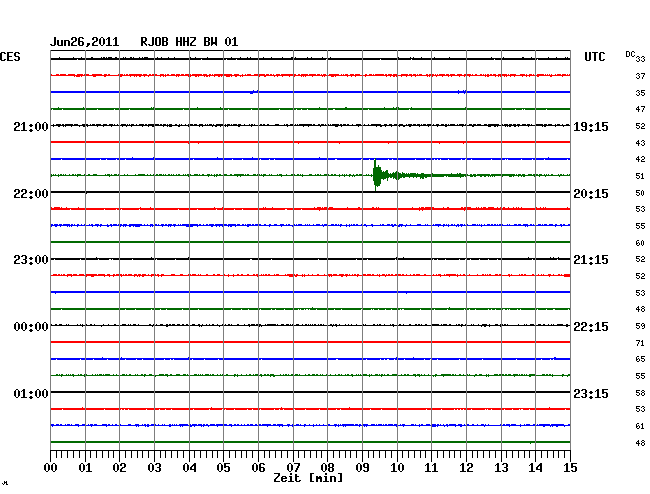650x494 pixels.
Task: Click the local time label 22:00
Action: click(x=31, y=194)
